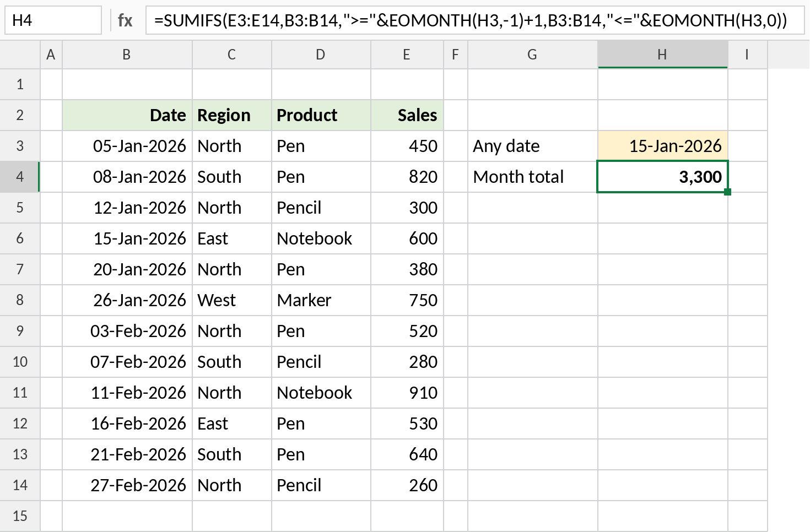Select column C header
The image size is (810, 532).
[232, 55]
